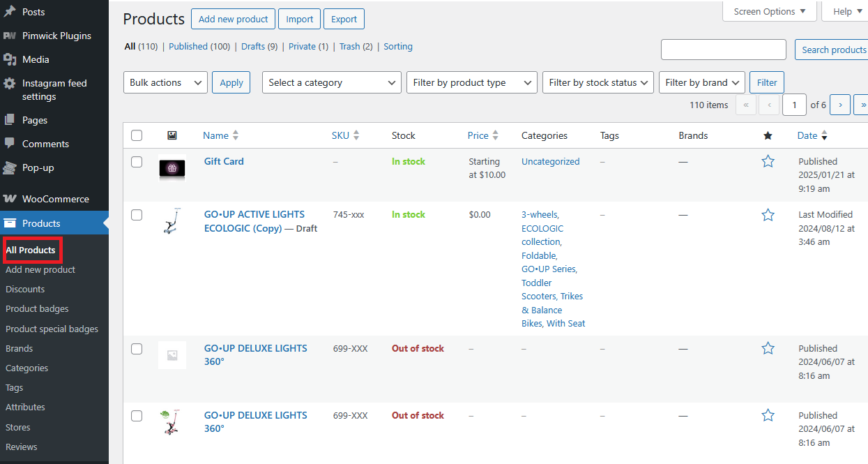Open Reviews submenu item

22,447
